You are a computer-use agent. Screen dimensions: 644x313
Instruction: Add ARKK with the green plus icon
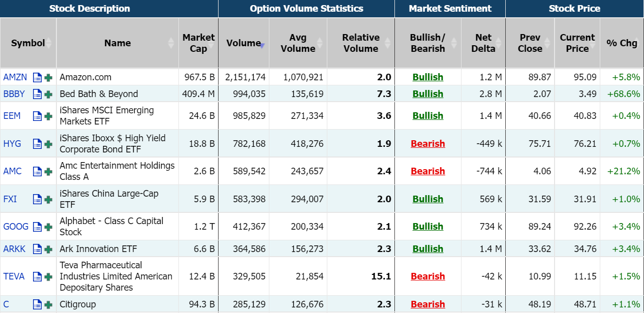click(x=48, y=249)
